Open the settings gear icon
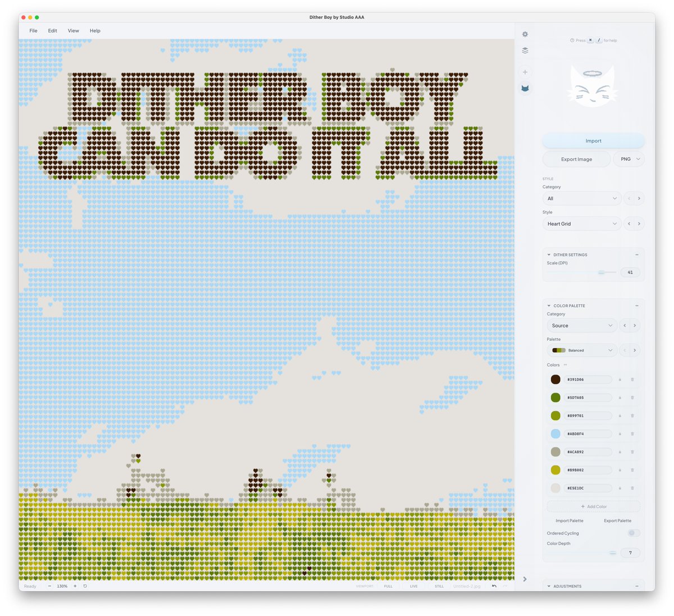This screenshot has height=616, width=674. [x=525, y=34]
